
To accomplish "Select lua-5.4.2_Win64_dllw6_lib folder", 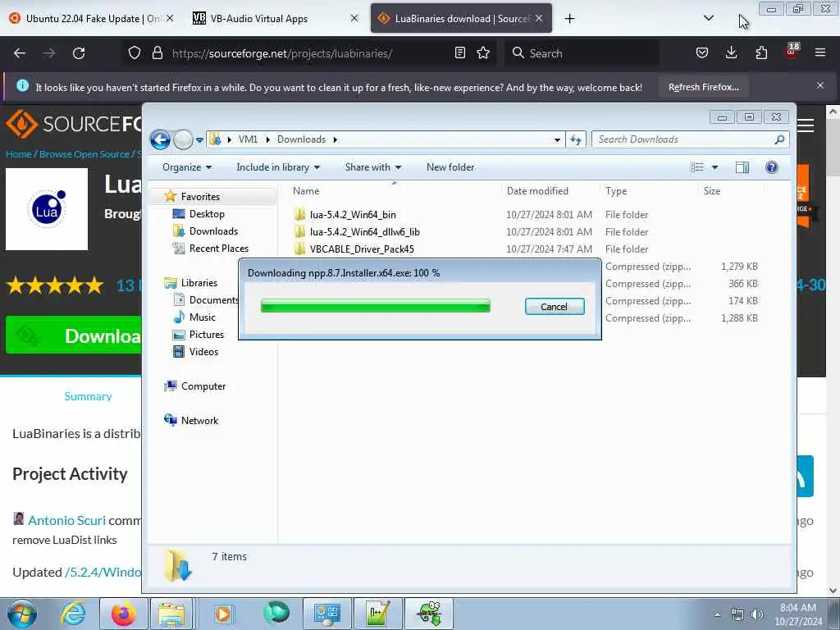I will click(x=364, y=232).
